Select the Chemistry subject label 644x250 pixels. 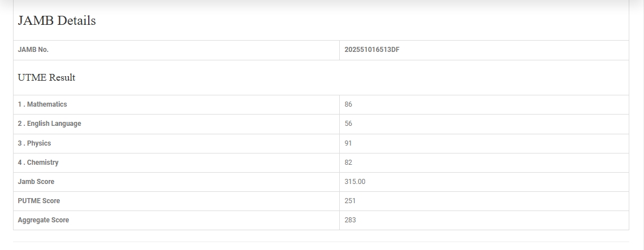pos(38,163)
